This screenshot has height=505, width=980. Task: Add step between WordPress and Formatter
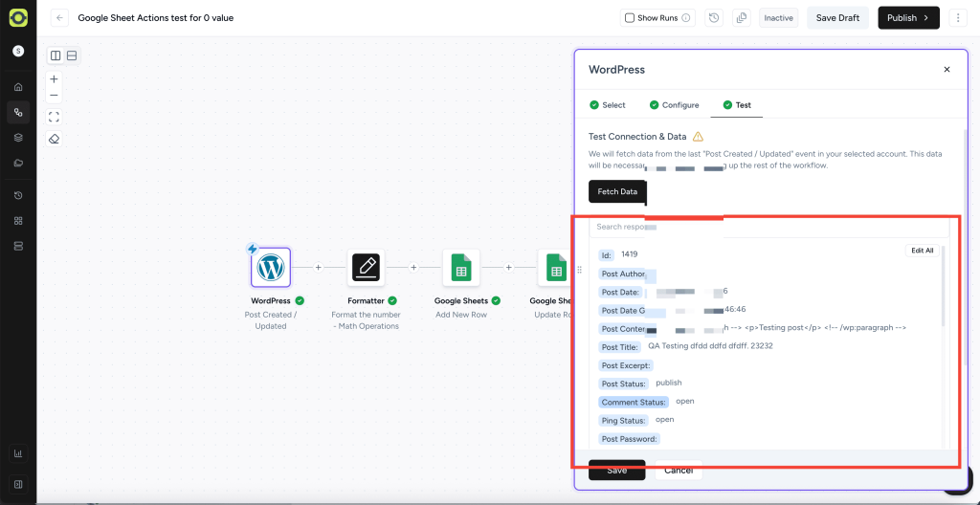(319, 268)
